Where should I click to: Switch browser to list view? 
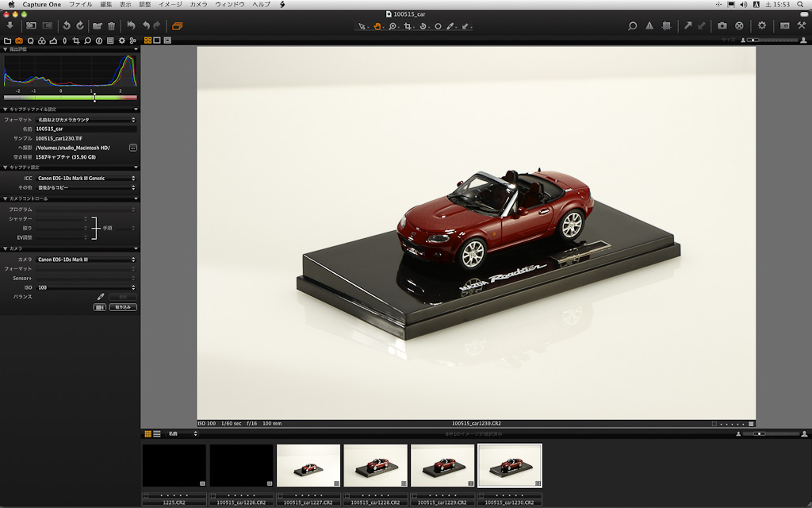pyautogui.click(x=157, y=433)
